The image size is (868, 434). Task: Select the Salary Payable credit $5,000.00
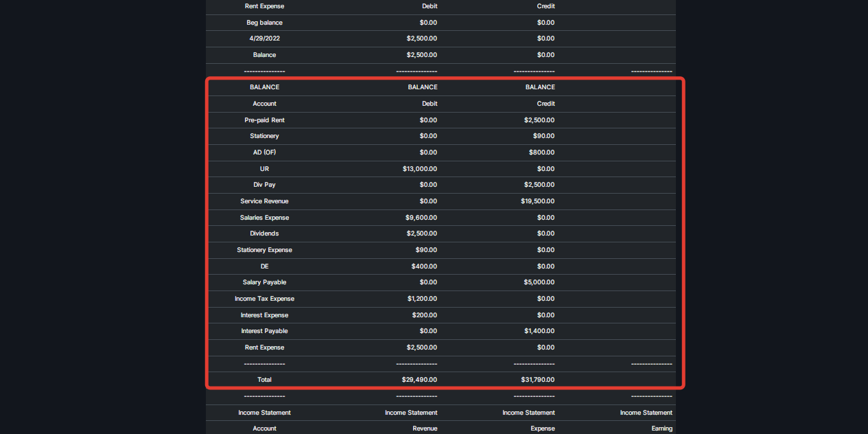[x=539, y=282]
